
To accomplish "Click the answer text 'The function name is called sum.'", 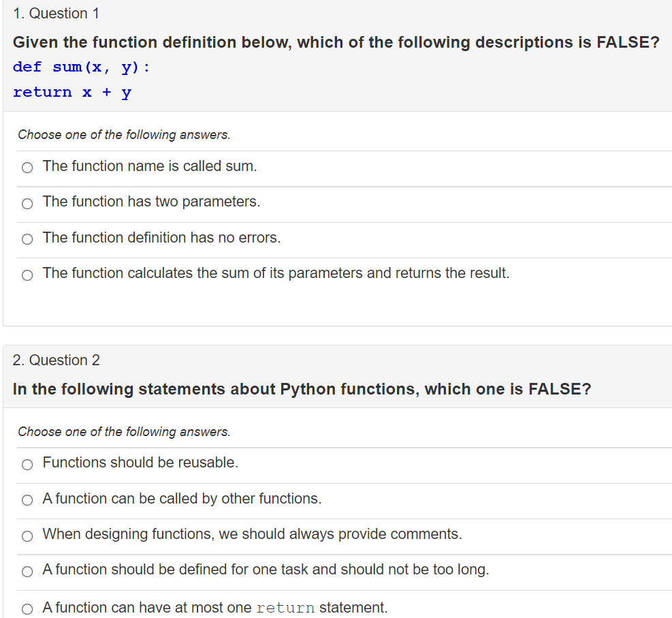I will [150, 166].
